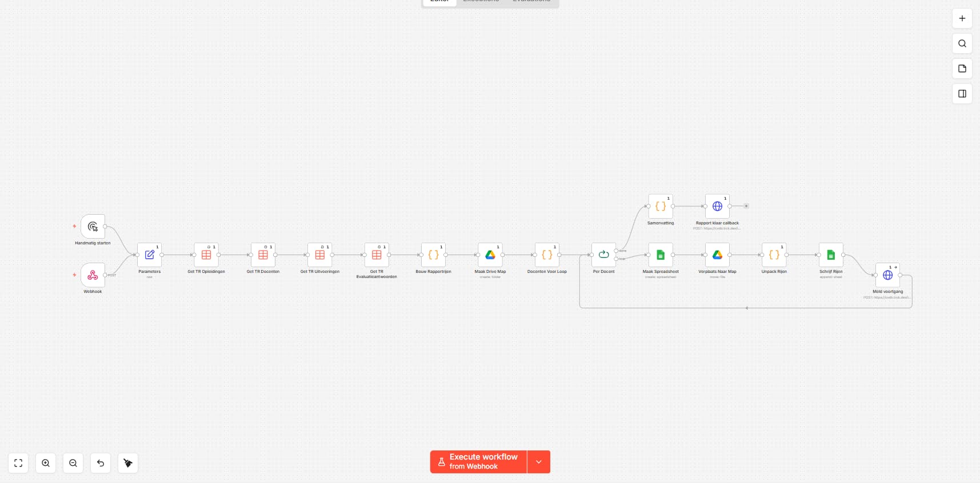Open the canvas search tool
Image resolution: width=980 pixels, height=483 pixels.
[x=962, y=43]
